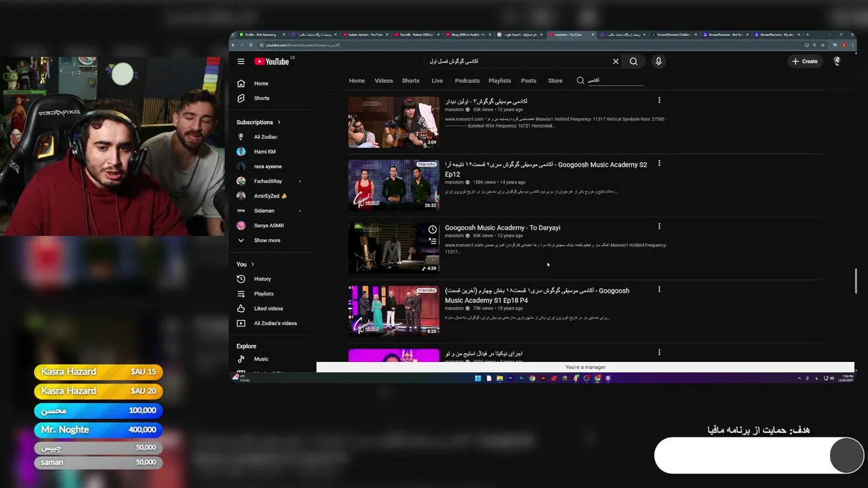Viewport: 868px width, 488px height.
Task: Play the 26:32 three-contestants thumbnail
Action: tap(394, 185)
